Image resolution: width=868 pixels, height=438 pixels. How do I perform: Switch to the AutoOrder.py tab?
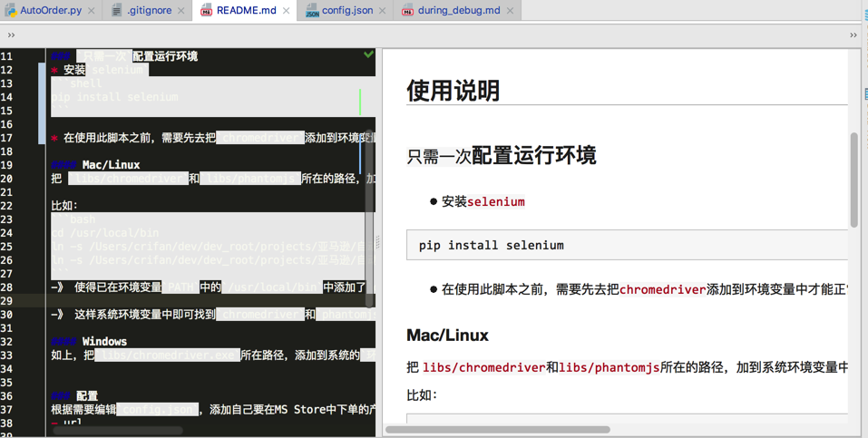point(51,10)
